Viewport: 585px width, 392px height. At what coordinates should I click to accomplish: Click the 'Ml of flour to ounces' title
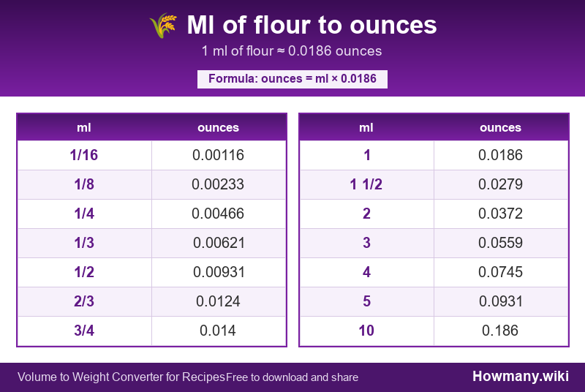click(312, 25)
